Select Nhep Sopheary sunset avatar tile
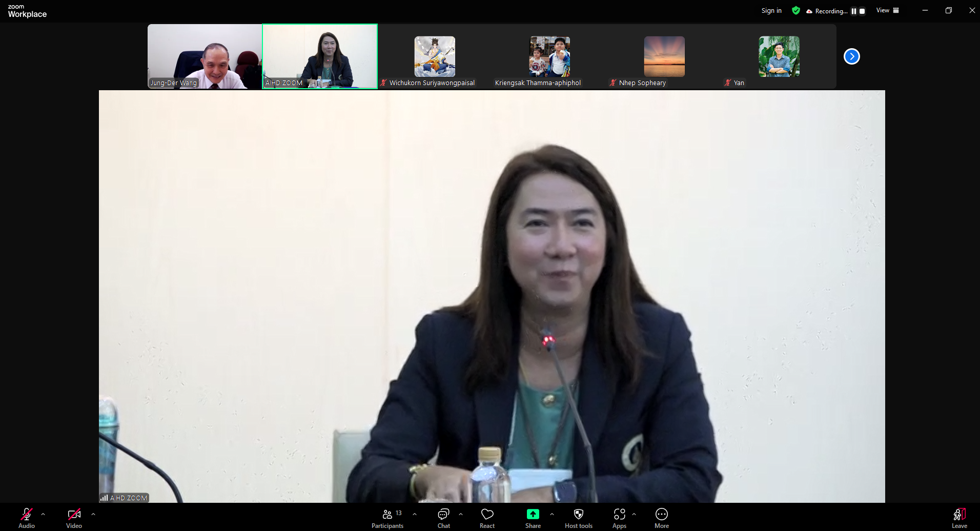 coord(664,56)
